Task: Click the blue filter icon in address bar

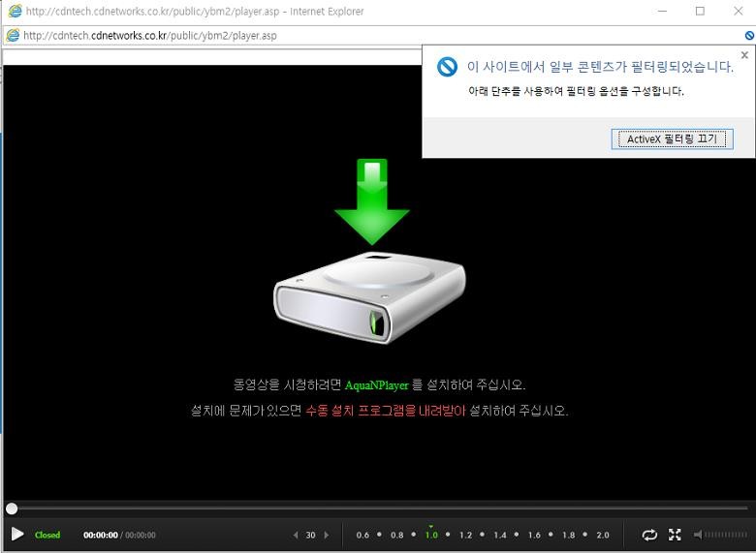Action: (749, 35)
